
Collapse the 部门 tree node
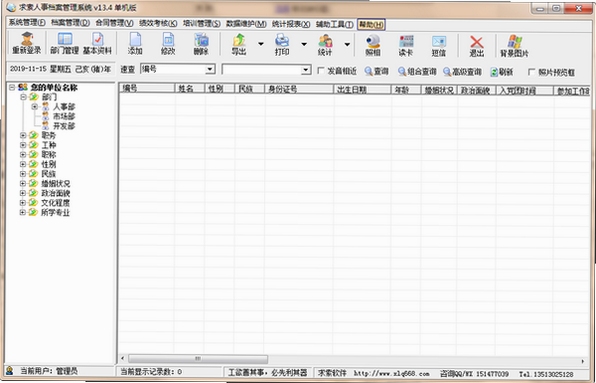tap(23, 97)
